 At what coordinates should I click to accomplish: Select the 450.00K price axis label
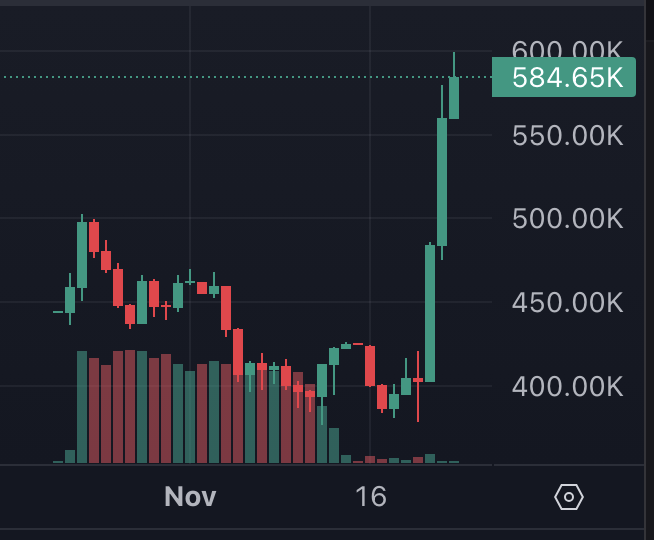point(567,302)
